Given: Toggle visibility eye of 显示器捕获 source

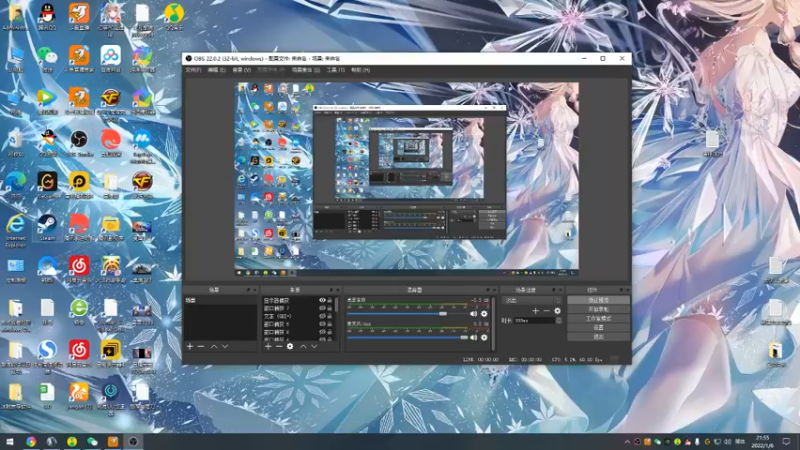Looking at the screenshot, I should (x=322, y=301).
